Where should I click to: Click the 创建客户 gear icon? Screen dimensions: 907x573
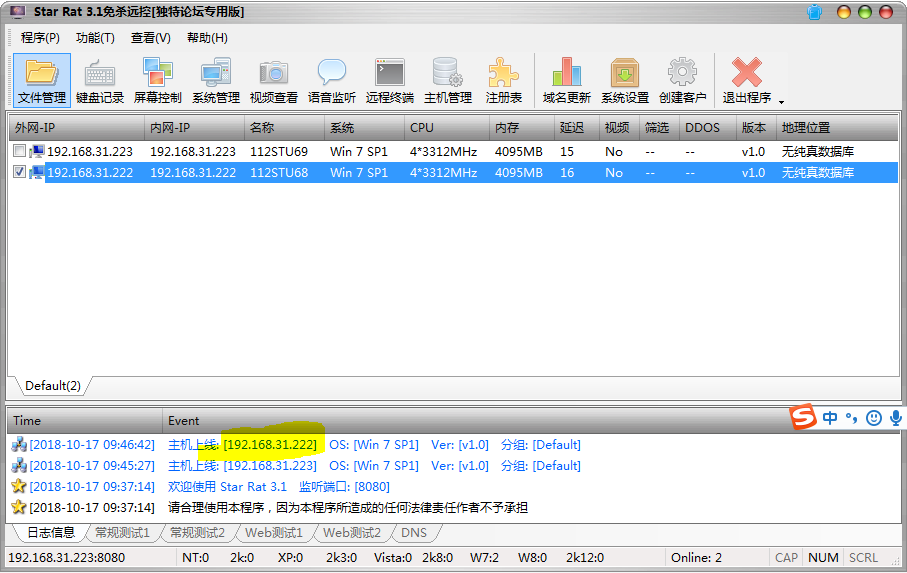pyautogui.click(x=682, y=72)
